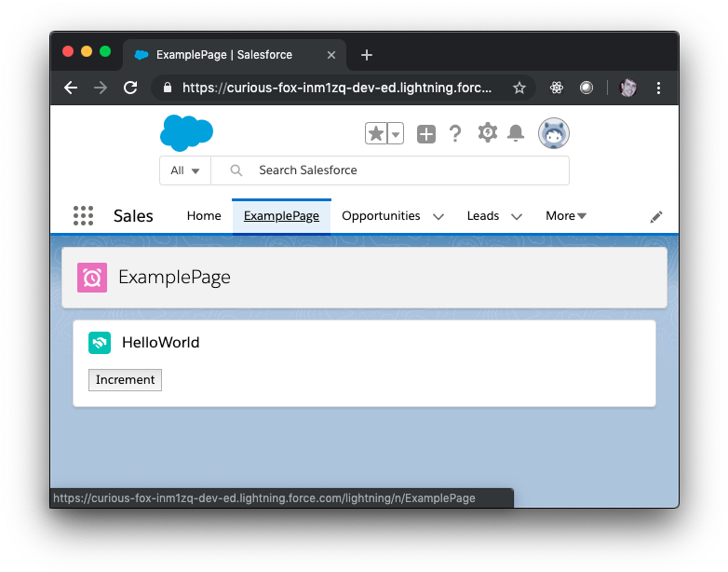Click the Salesforce cloud logo

(186, 133)
